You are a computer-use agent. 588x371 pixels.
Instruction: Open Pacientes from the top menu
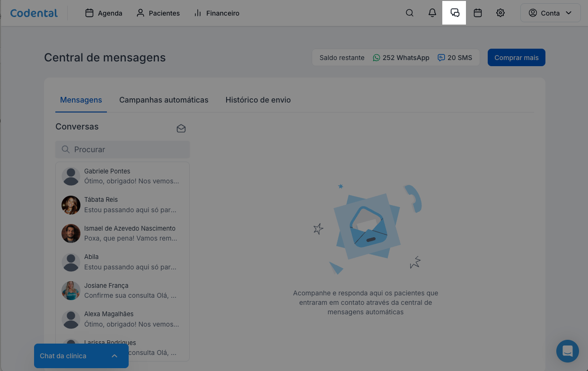tap(158, 13)
